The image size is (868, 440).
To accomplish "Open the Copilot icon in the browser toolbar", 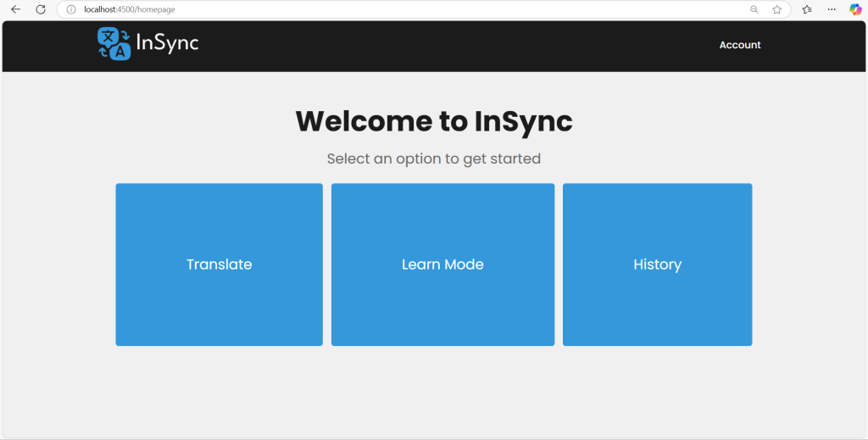I will pos(855,9).
